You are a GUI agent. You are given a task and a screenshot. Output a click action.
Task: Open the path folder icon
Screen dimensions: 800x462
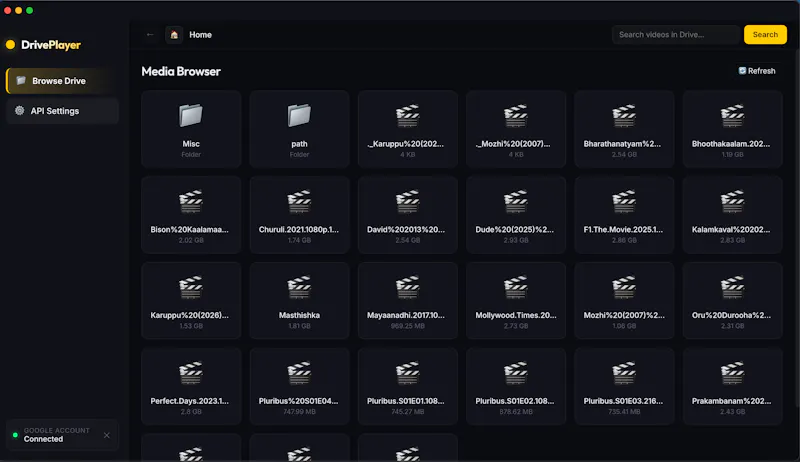[x=299, y=116]
